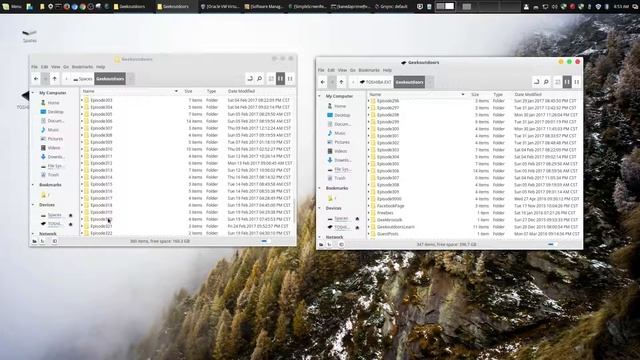Switch to list view in the Spares window

click(280, 79)
